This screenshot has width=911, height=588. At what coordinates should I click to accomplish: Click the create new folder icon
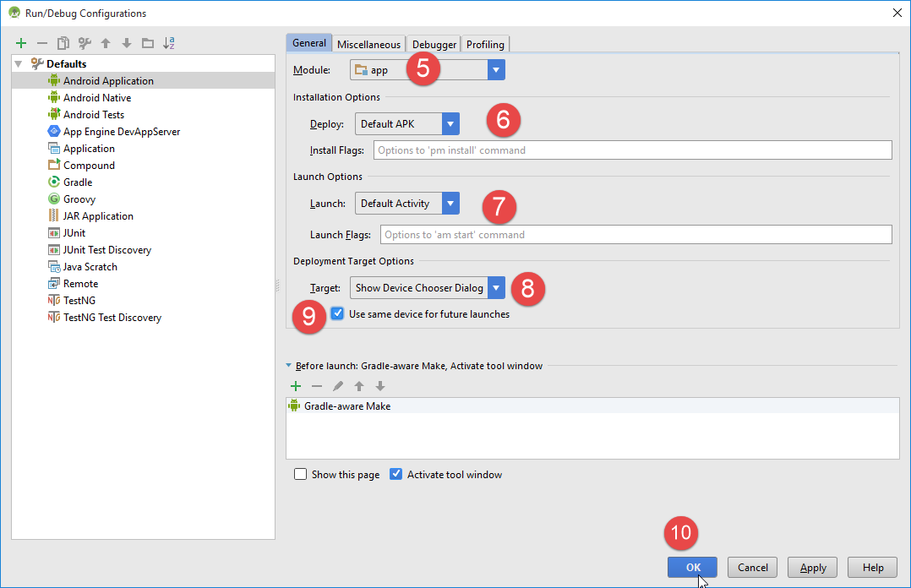[x=148, y=43]
